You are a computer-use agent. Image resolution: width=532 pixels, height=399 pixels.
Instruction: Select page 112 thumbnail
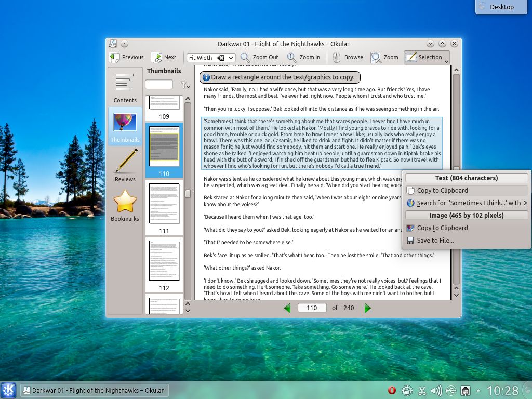164,264
